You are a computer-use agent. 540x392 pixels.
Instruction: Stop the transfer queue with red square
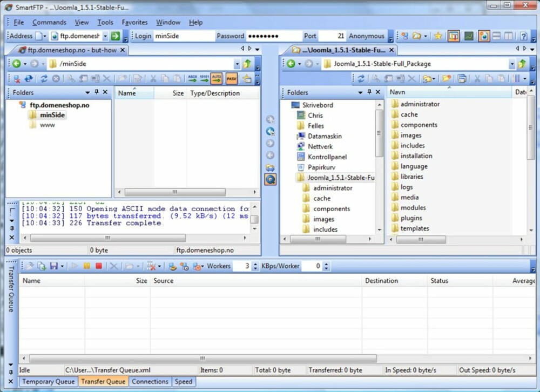pyautogui.click(x=99, y=266)
